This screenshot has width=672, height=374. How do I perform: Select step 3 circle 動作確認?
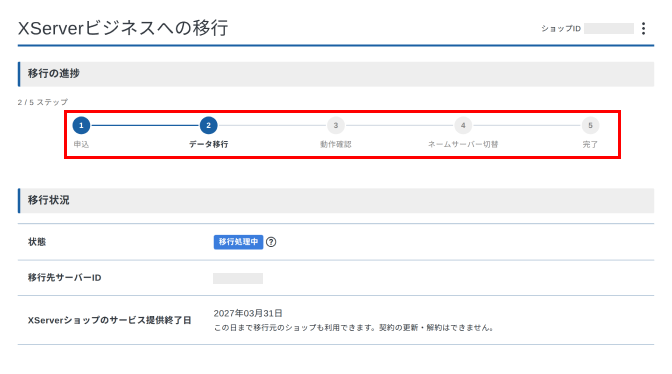tap(336, 126)
